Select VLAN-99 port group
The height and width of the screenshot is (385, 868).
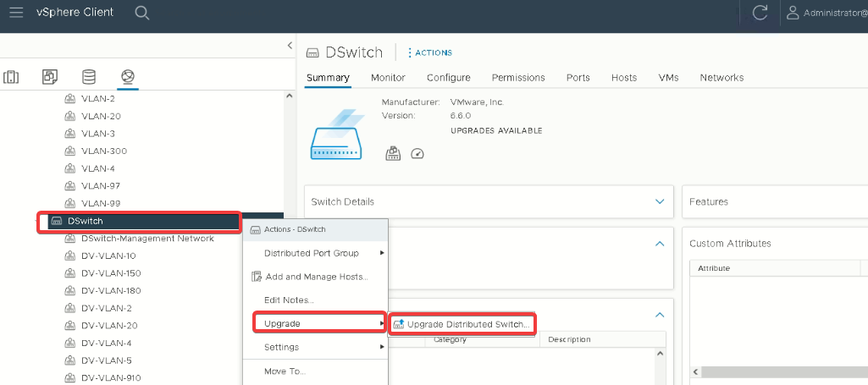coord(101,203)
